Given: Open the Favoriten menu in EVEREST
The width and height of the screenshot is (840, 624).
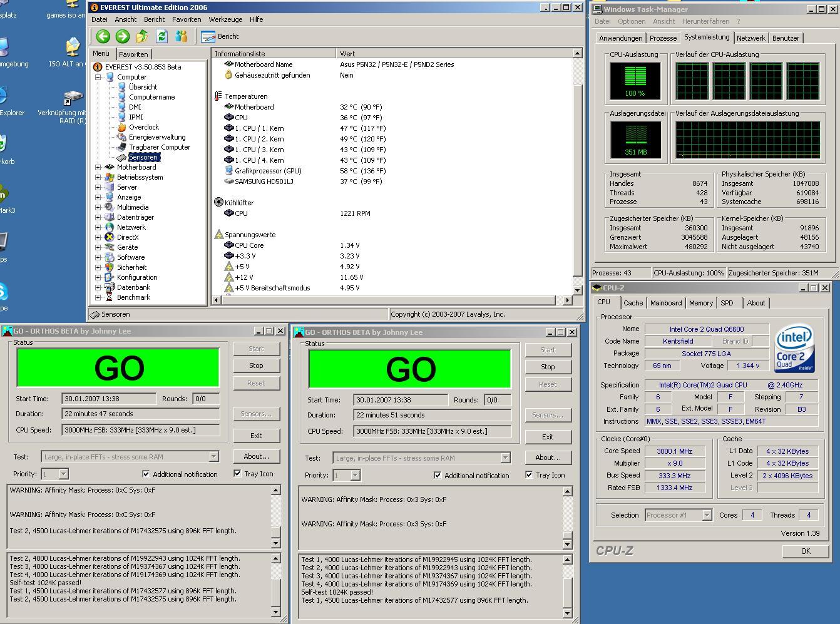Looking at the screenshot, I should click(187, 19).
